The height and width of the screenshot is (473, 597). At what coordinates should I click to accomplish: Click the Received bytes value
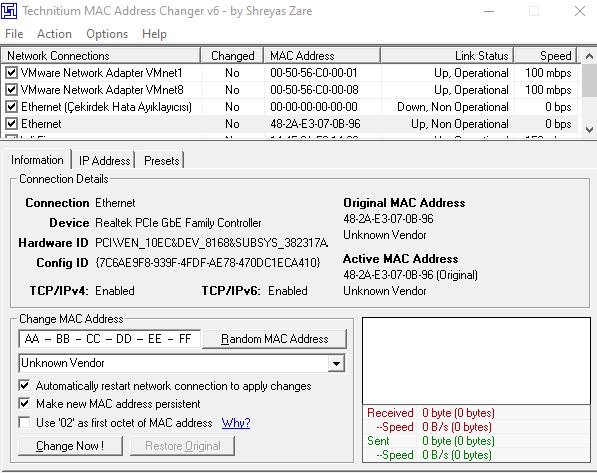tap(458, 413)
